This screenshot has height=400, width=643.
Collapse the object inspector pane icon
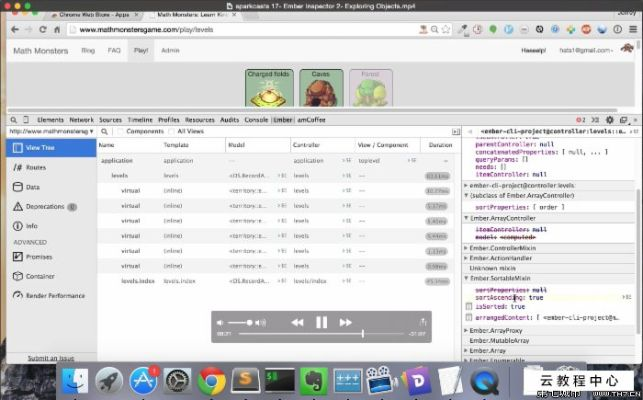(x=456, y=131)
